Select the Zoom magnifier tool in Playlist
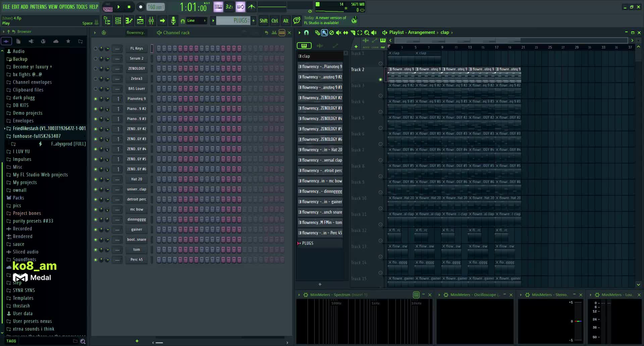 point(367,33)
